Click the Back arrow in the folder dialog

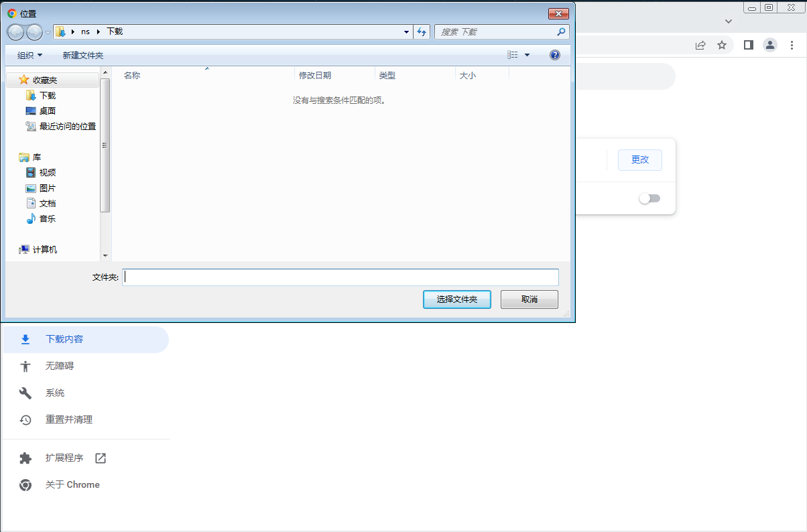(15, 31)
